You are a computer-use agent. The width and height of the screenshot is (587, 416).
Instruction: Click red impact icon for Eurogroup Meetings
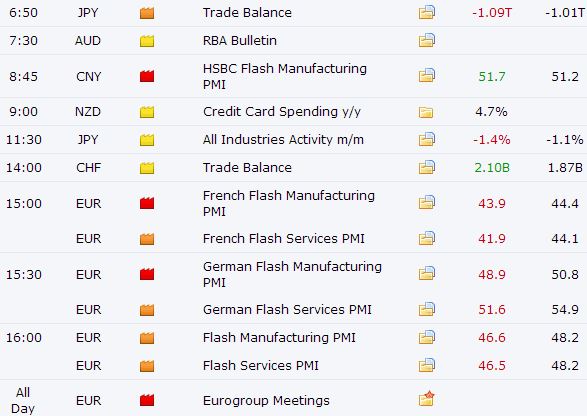[147, 400]
